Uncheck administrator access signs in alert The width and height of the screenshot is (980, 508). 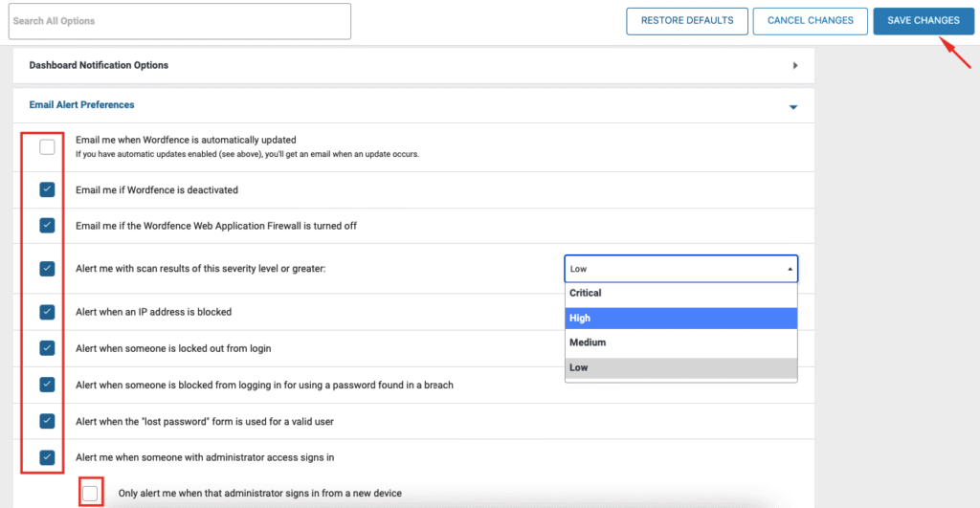[47, 457]
